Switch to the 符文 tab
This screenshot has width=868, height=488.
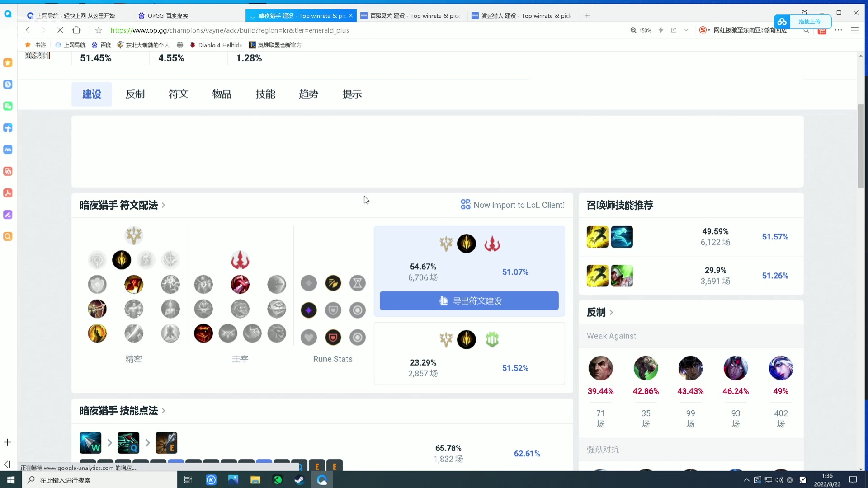(179, 94)
